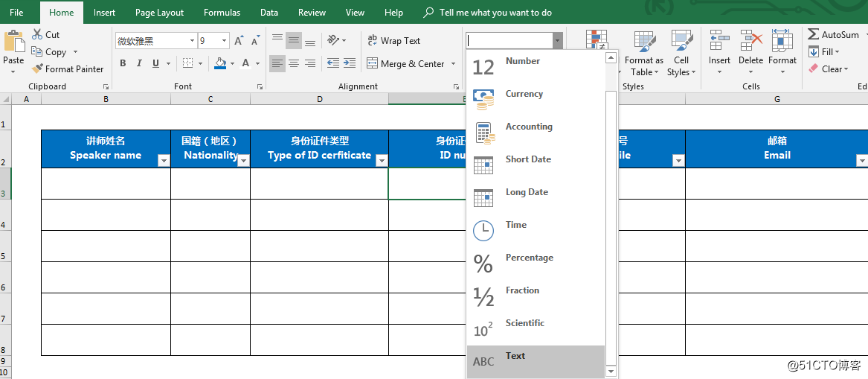Toggle middle vertical alignment
This screenshot has height=379, width=868.
[x=294, y=40]
